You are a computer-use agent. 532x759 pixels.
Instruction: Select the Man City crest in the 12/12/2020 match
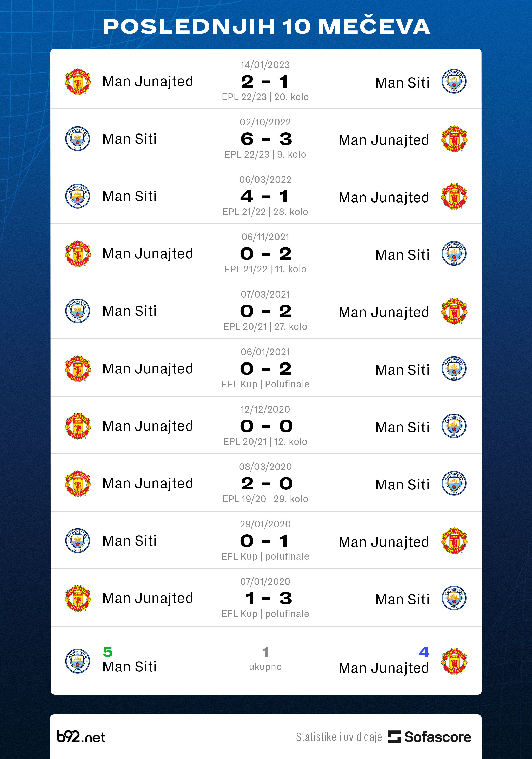tap(454, 426)
